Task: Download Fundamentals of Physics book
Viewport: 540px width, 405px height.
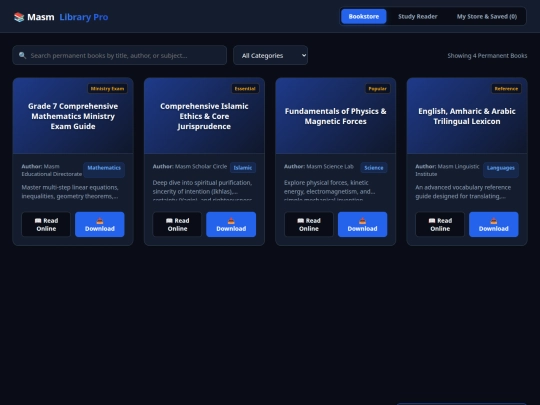Action: point(362,225)
